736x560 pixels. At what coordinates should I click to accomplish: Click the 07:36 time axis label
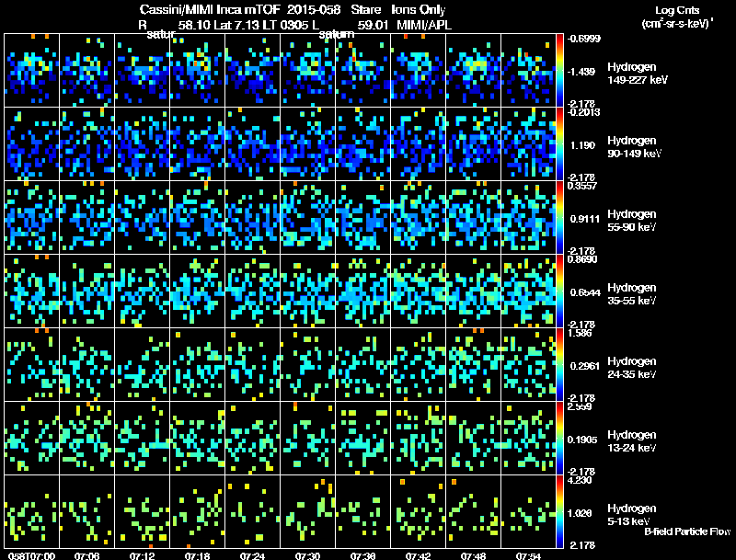[362, 556]
